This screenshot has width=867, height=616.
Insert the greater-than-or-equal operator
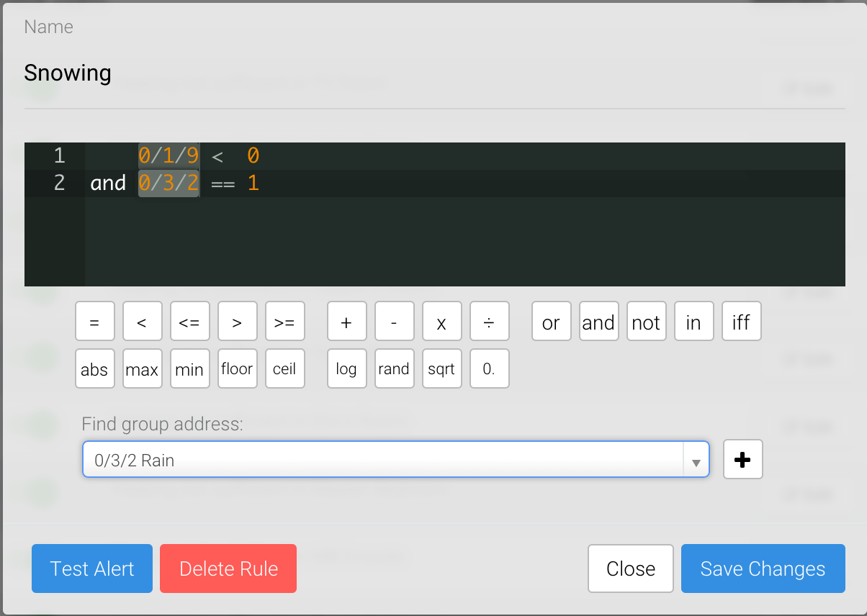pyautogui.click(x=284, y=321)
